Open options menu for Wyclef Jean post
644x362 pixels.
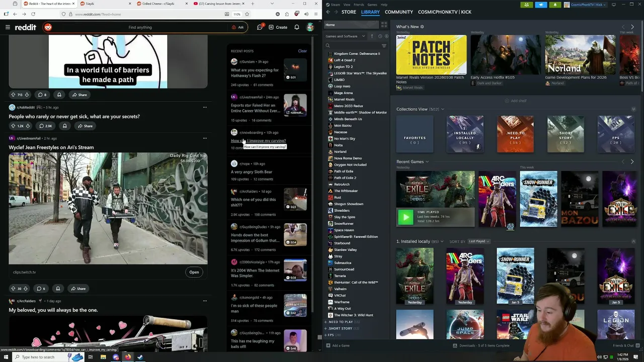[205, 138]
